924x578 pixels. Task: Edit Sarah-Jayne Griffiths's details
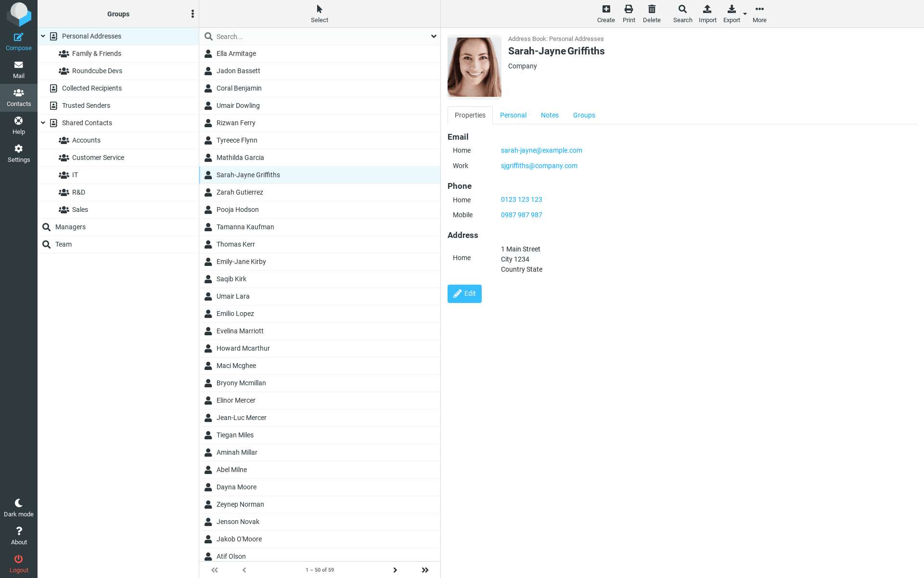click(x=464, y=294)
